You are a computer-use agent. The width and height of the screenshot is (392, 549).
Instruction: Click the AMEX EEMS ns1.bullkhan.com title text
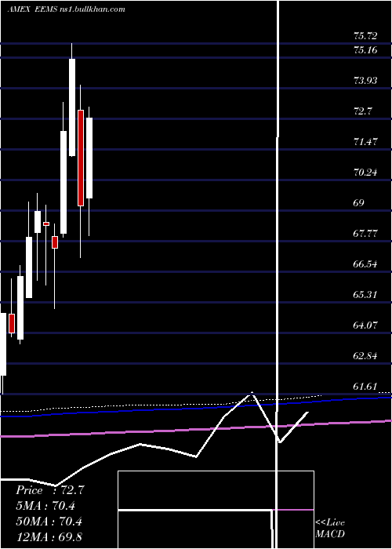[66, 9]
